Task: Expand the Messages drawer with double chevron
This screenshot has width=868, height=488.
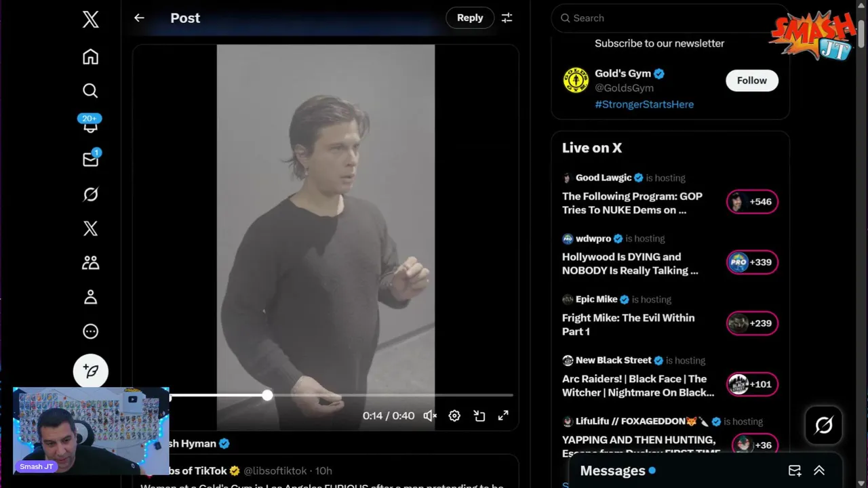Action: point(819,470)
